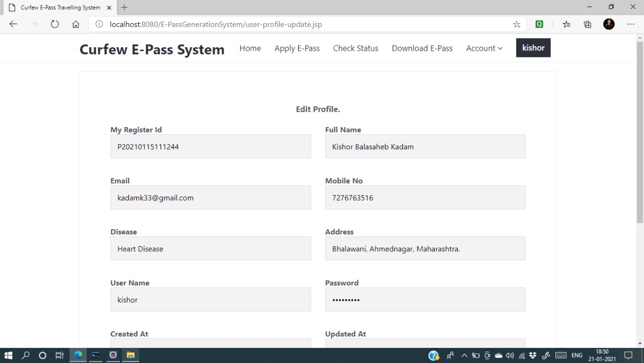The image size is (644, 363).
Task: Click the Curfew E-Pass System brand title
Action: pos(152,49)
